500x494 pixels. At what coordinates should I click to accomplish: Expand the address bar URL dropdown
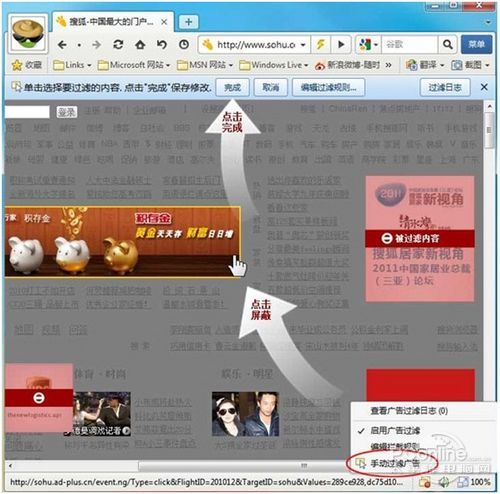pos(303,45)
